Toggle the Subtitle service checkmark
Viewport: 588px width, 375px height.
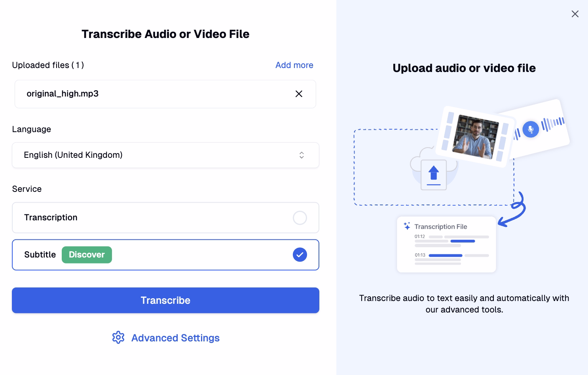tap(300, 254)
